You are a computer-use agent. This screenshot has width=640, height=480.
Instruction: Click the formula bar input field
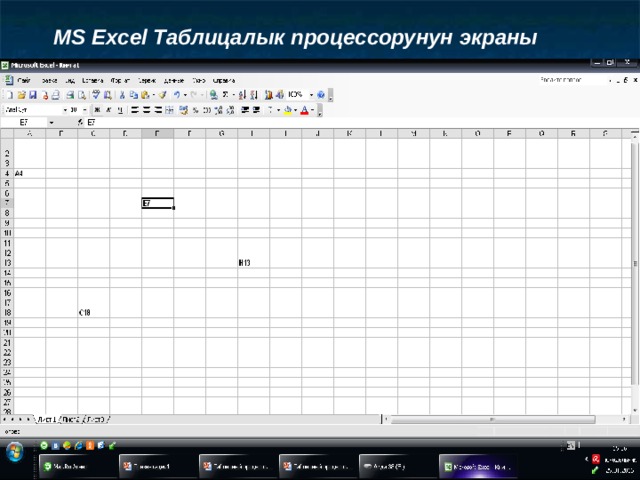point(363,122)
